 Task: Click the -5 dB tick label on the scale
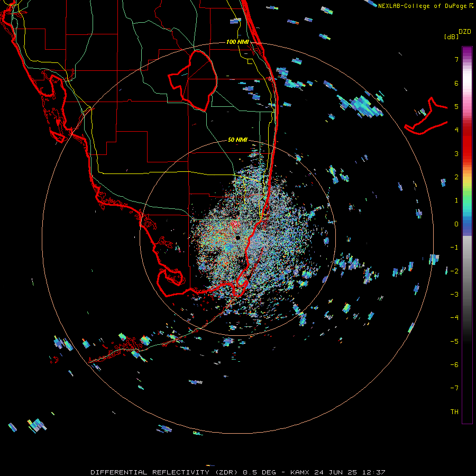pos(454,341)
